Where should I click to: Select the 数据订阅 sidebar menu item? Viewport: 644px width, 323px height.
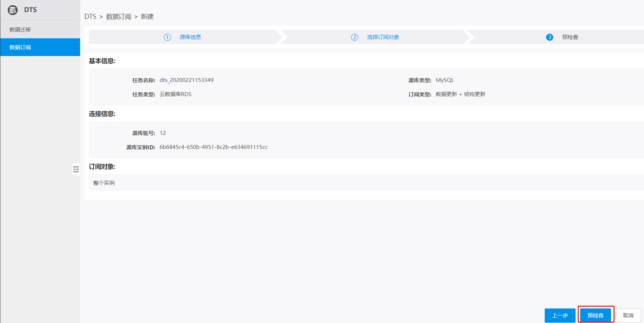pos(20,47)
